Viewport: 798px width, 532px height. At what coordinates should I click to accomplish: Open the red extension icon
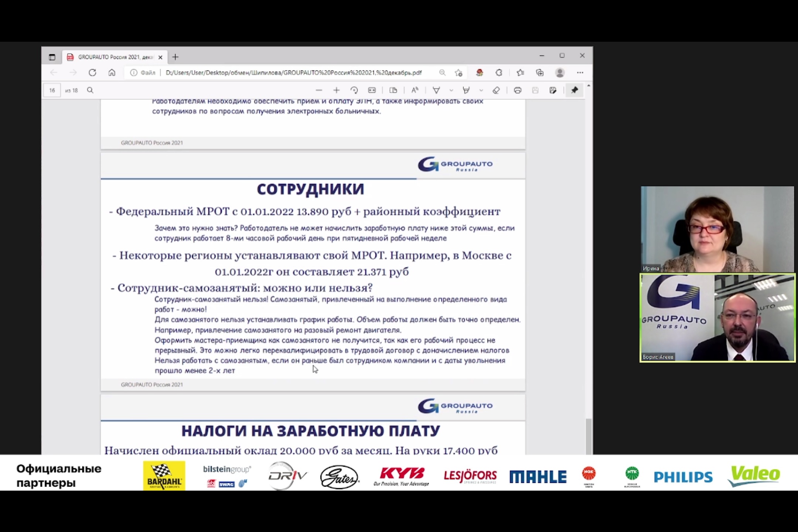coord(480,72)
